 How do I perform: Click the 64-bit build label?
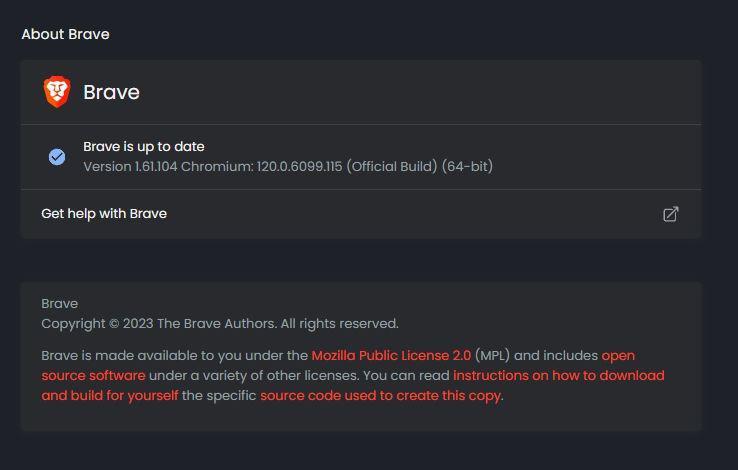467,167
